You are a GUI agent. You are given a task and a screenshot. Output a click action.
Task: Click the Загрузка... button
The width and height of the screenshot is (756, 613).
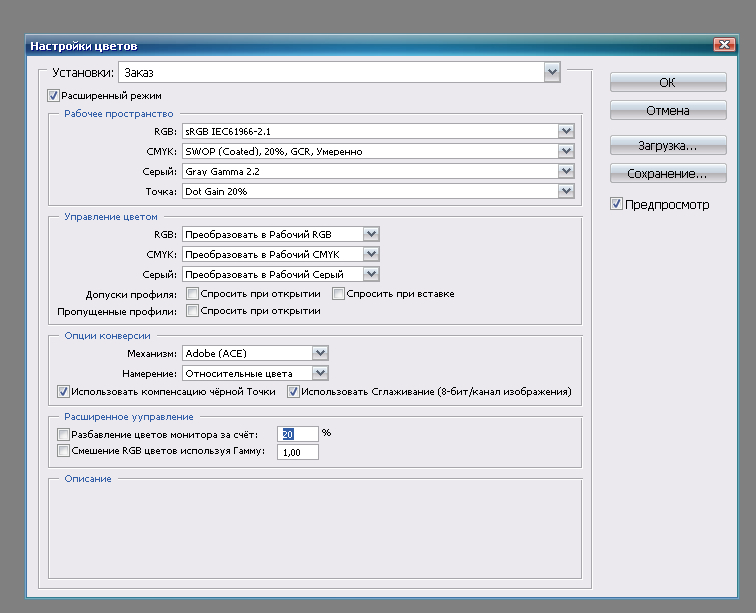tap(667, 145)
